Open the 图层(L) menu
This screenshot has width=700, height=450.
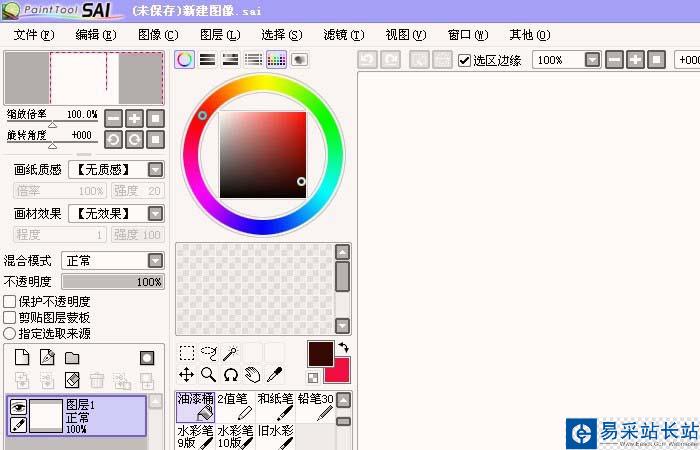pos(220,34)
